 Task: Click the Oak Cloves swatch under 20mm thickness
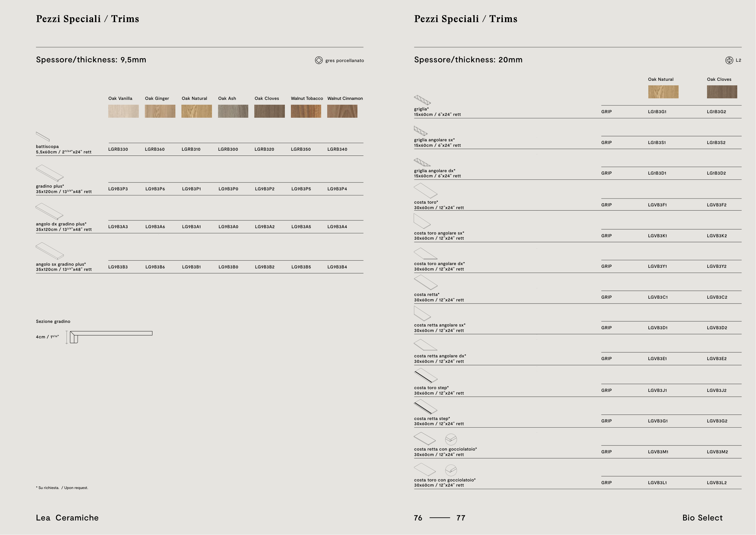point(722,92)
